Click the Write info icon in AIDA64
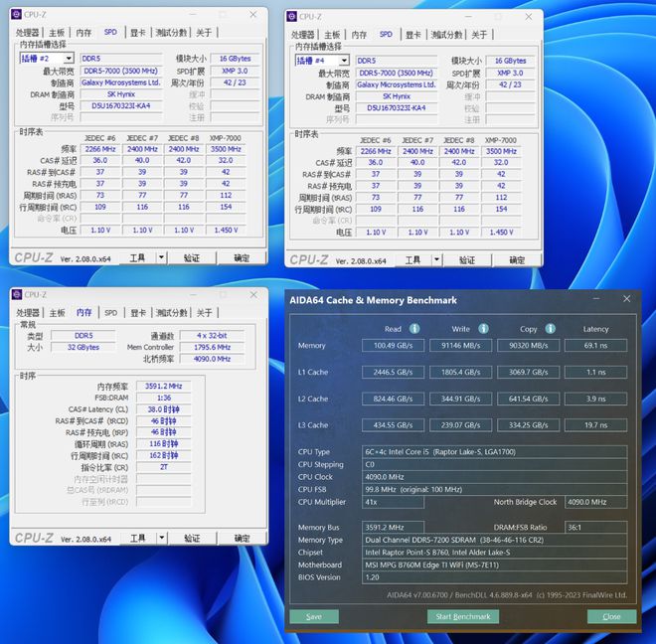This screenshot has height=644, width=656. (x=483, y=329)
